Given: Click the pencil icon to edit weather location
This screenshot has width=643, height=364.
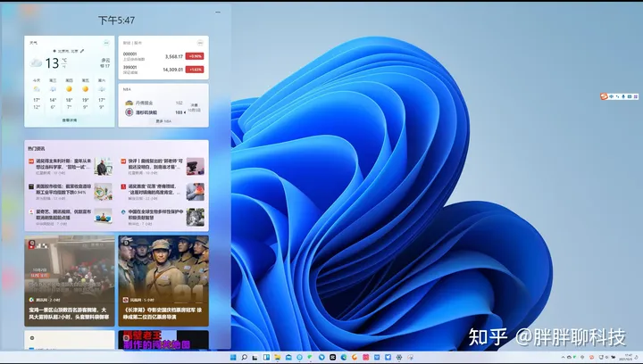Looking at the screenshot, I should pyautogui.click(x=82, y=51).
